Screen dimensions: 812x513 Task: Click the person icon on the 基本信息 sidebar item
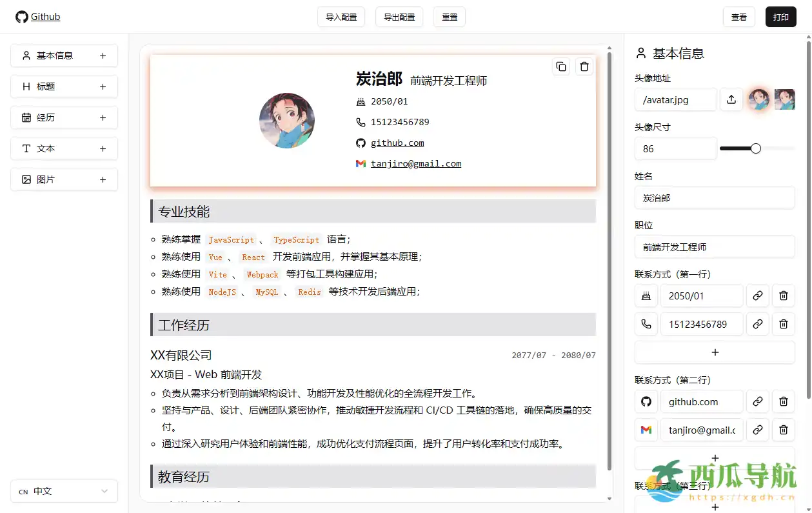[25, 55]
